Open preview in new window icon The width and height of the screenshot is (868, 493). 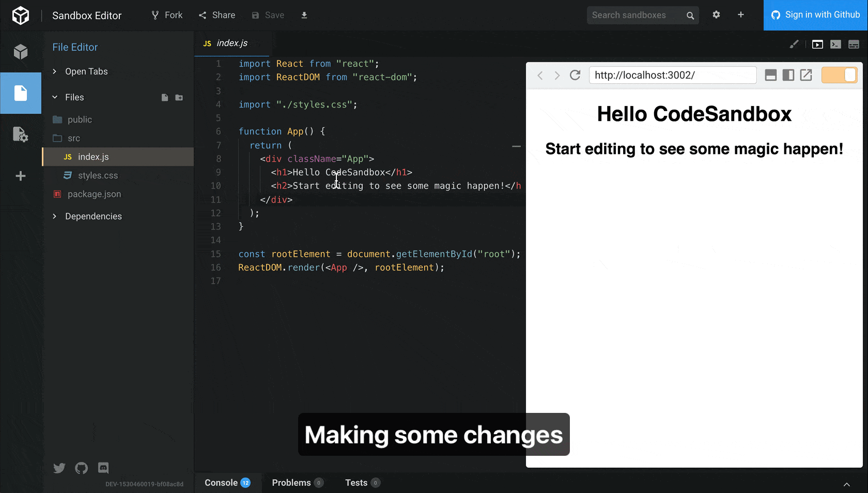tap(806, 75)
